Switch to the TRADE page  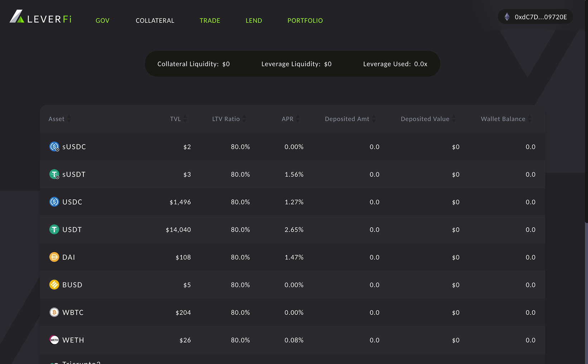point(210,20)
